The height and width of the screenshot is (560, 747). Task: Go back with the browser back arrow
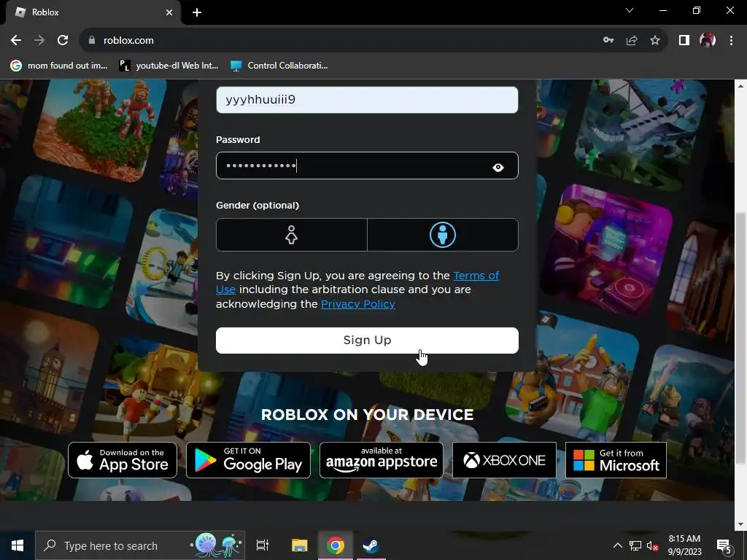tap(16, 41)
